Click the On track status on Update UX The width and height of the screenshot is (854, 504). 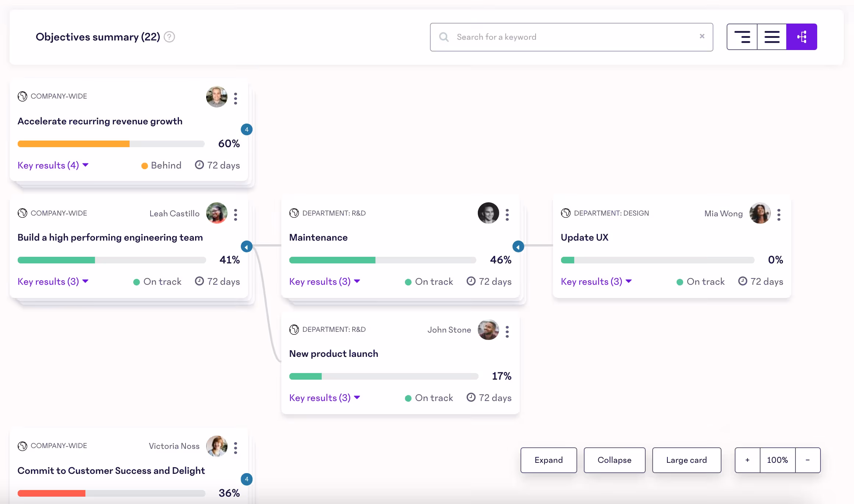(701, 281)
